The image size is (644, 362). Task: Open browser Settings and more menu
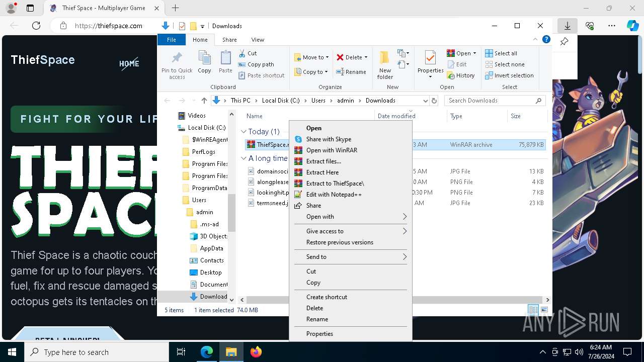(612, 26)
